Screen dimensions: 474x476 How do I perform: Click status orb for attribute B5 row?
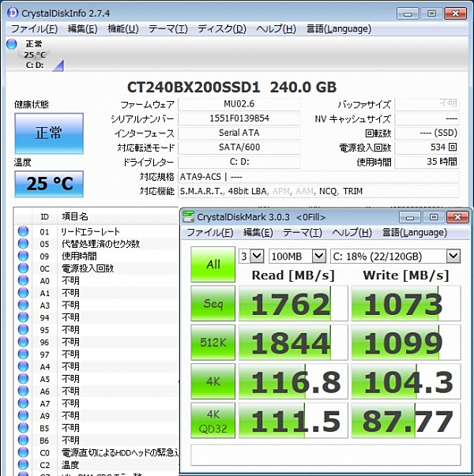click(x=23, y=428)
